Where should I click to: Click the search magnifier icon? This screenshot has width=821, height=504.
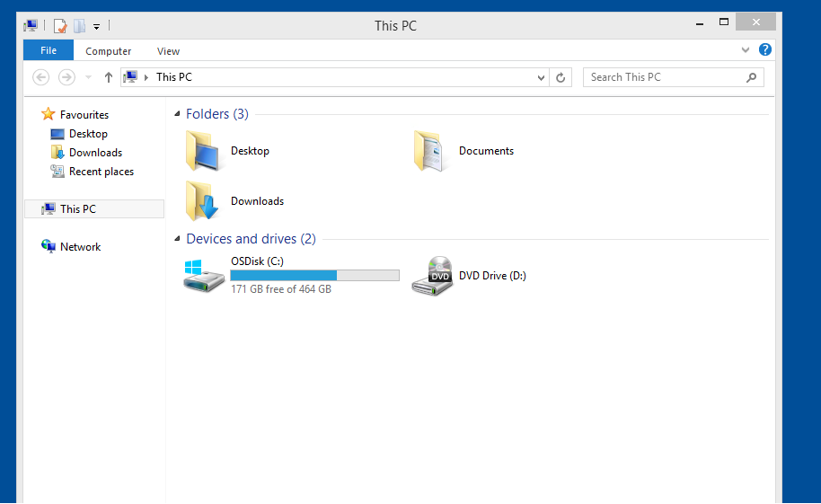point(752,78)
